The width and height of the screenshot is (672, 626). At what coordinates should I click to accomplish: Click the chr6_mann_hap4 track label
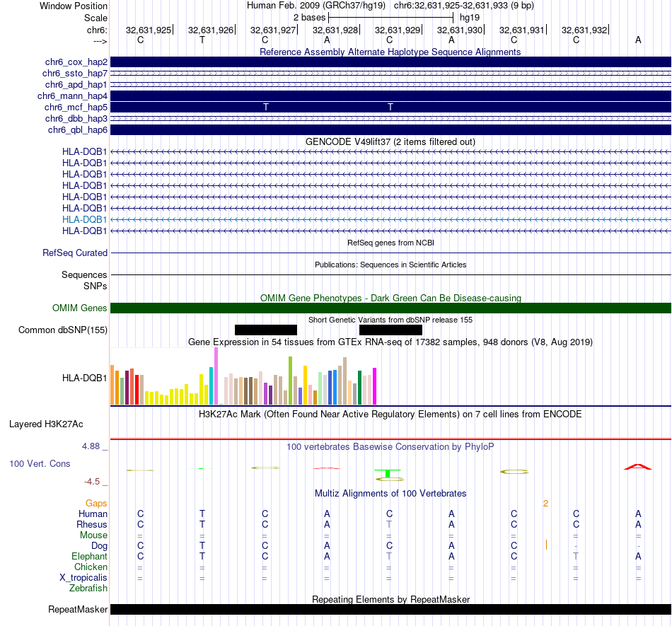coord(72,96)
